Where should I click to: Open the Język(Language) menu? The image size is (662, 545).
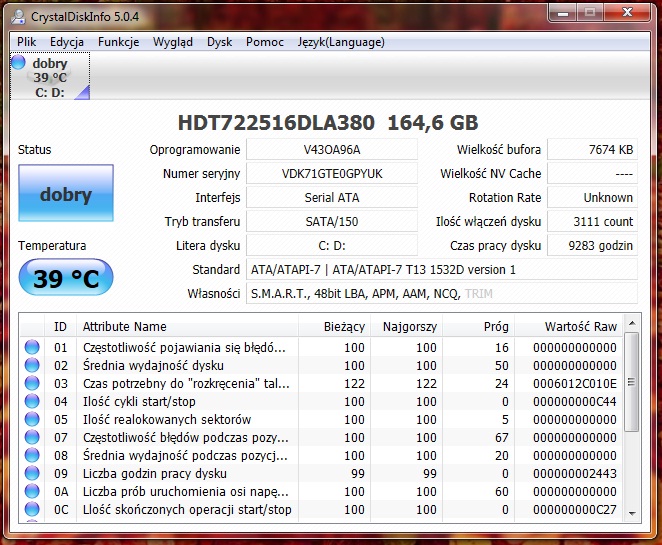[x=341, y=42]
